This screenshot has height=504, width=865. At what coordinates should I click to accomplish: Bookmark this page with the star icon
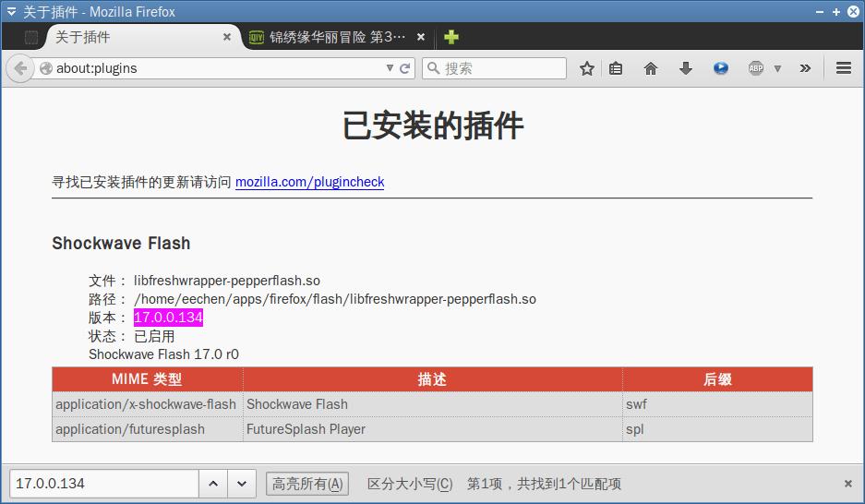(587, 68)
